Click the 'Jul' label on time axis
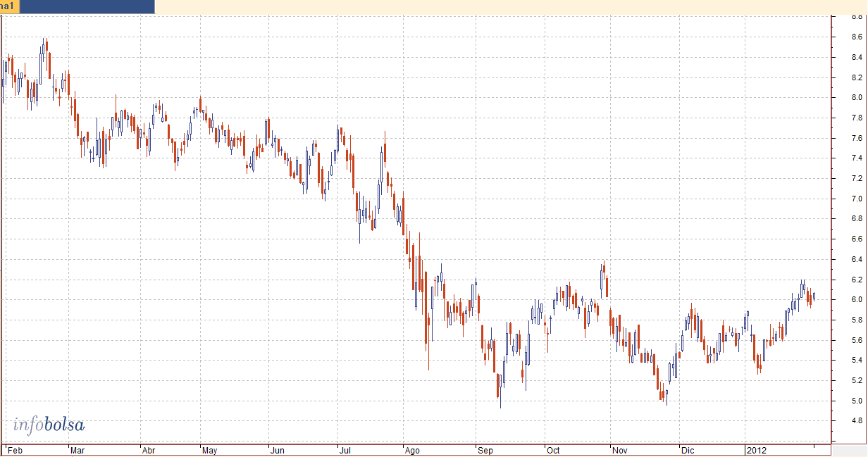868x457 pixels. point(345,449)
